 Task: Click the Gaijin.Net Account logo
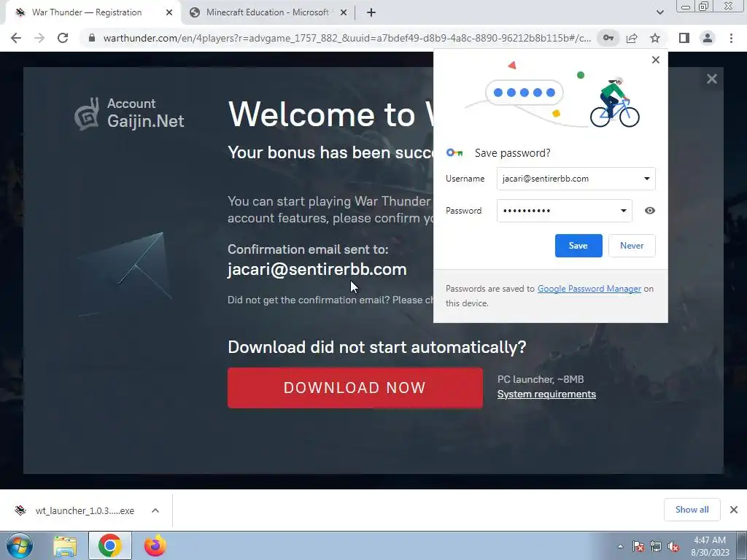[x=129, y=113]
